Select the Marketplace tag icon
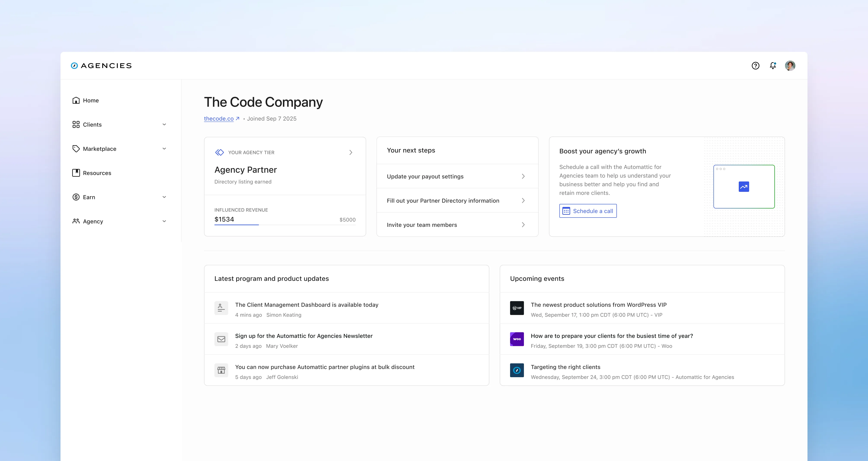 point(76,148)
